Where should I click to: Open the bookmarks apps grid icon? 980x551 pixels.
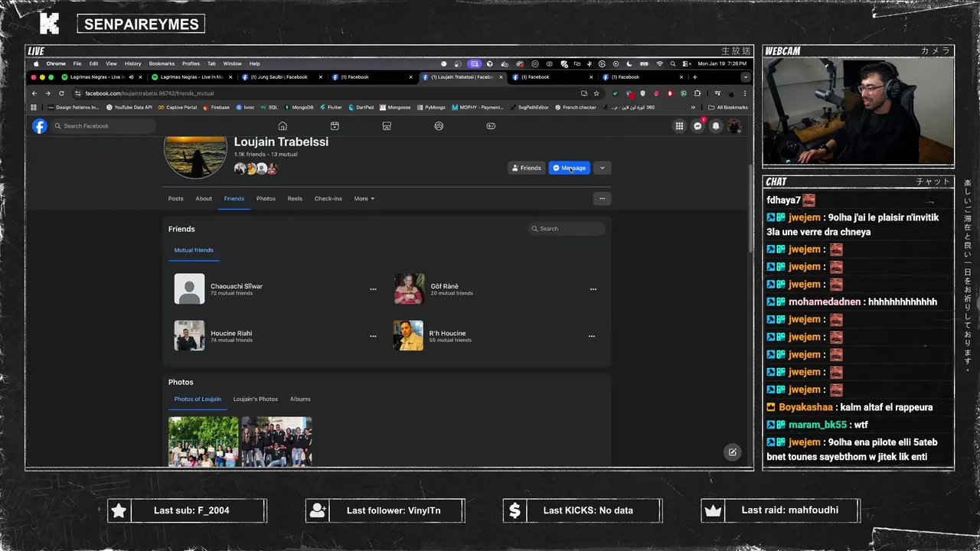[34, 107]
